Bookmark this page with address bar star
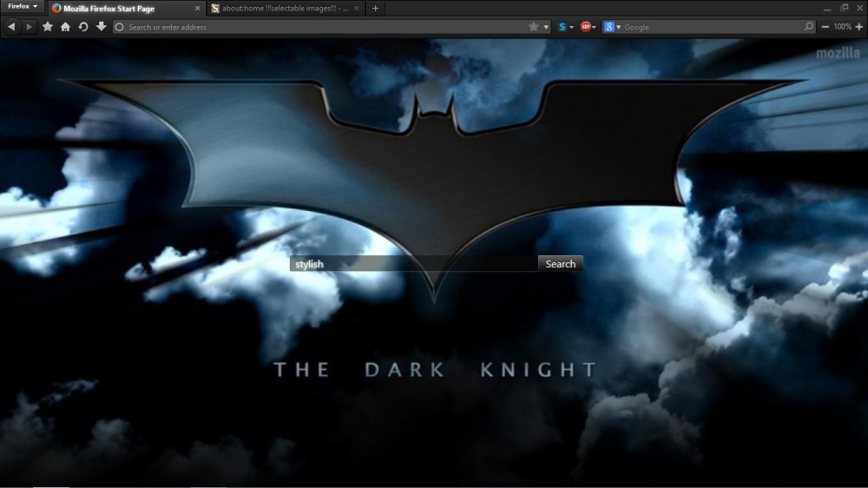 (x=533, y=27)
